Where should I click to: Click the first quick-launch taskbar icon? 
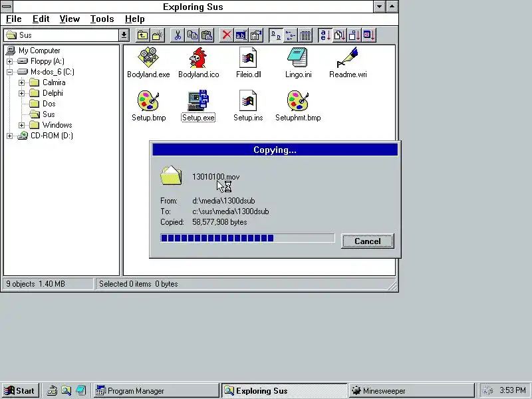tap(52, 391)
